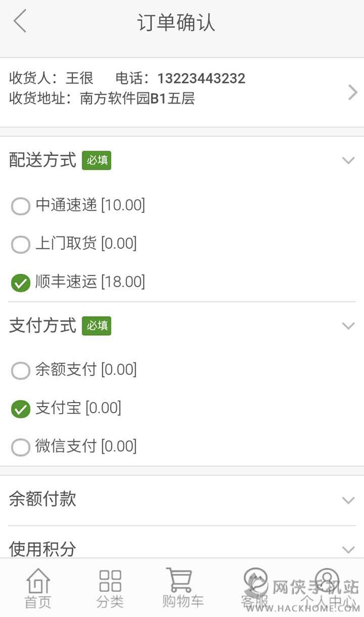This screenshot has height=617, width=364.
Task: Select 顺丰速运 delivery option
Action: [21, 283]
